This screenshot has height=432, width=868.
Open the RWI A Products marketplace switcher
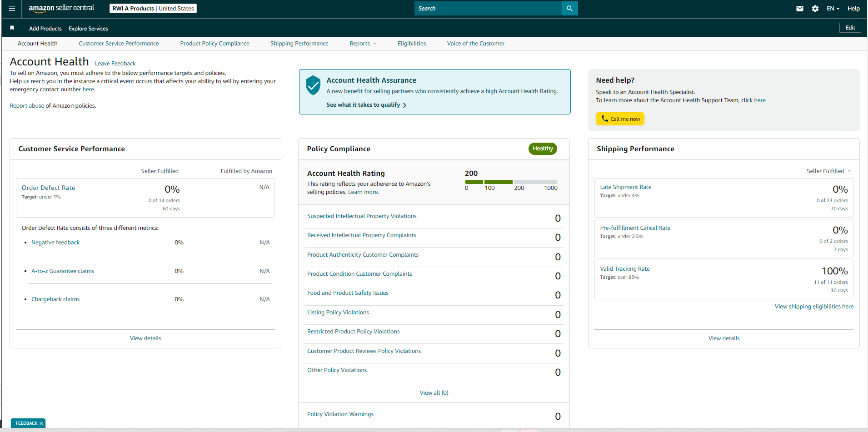[153, 9]
